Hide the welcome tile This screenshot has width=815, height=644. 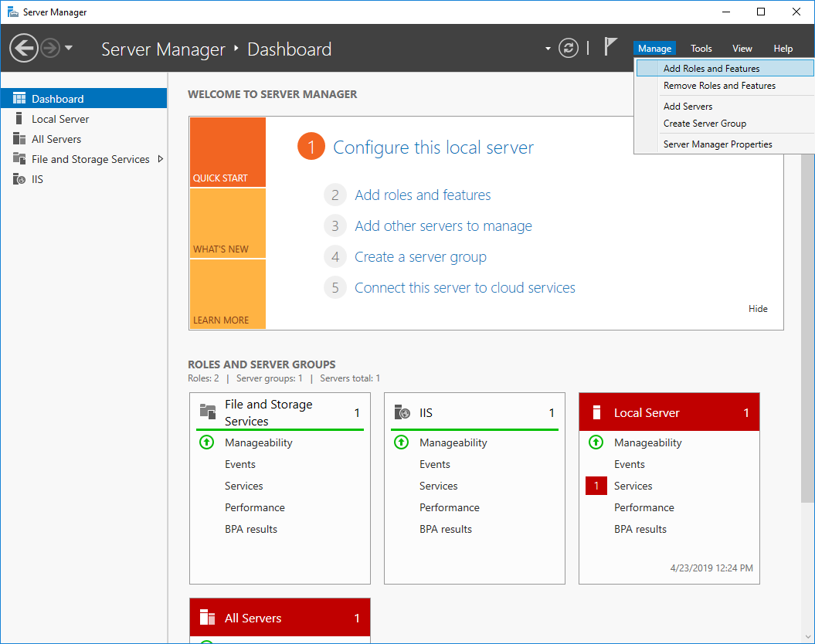[758, 309]
